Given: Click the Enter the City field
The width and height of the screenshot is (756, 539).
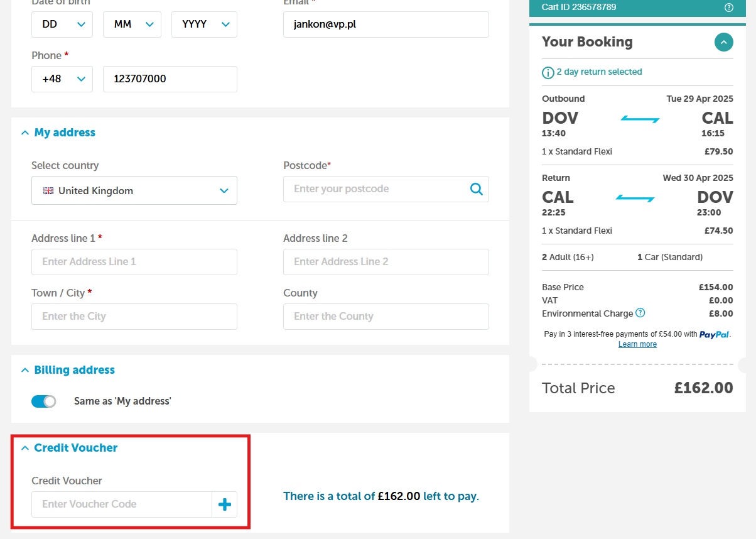Looking at the screenshot, I should (134, 317).
